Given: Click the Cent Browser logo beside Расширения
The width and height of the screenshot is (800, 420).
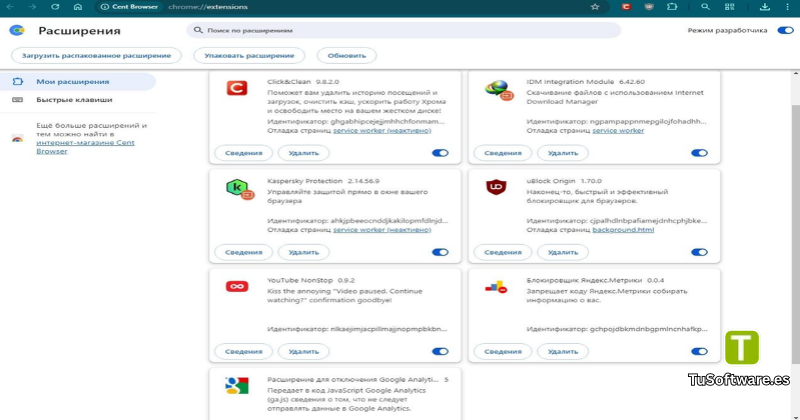Looking at the screenshot, I should pos(17,31).
